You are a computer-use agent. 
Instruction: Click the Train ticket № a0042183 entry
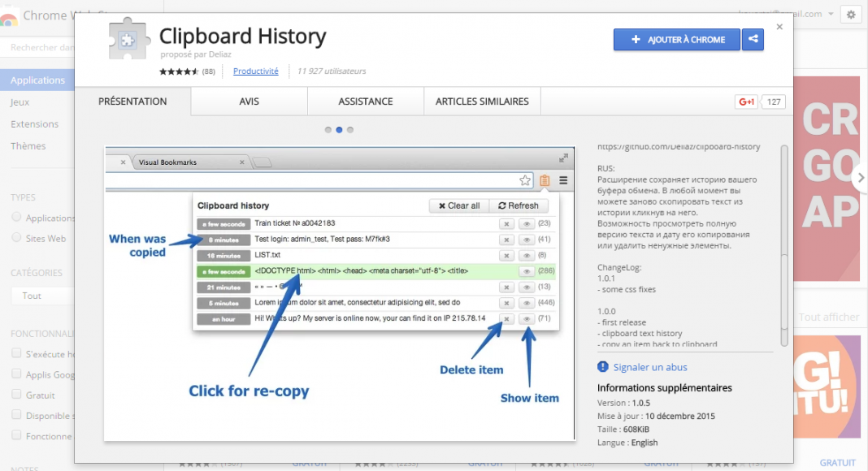click(294, 223)
